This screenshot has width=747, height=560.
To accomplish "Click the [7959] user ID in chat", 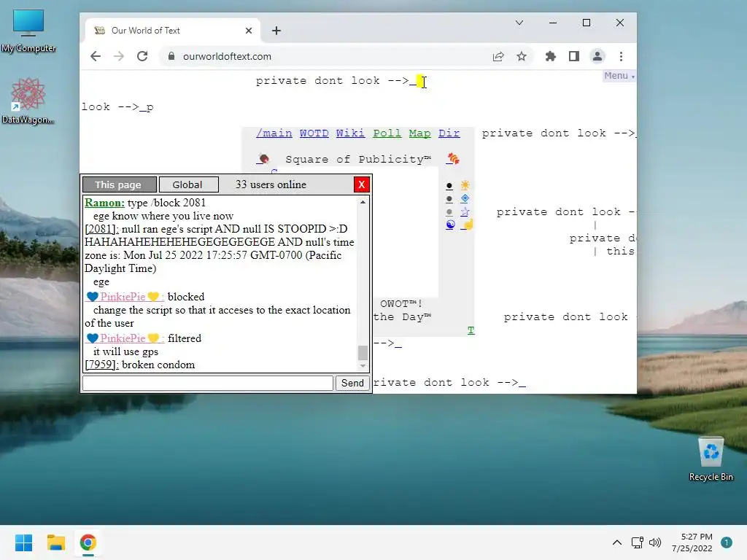I will [101, 365].
